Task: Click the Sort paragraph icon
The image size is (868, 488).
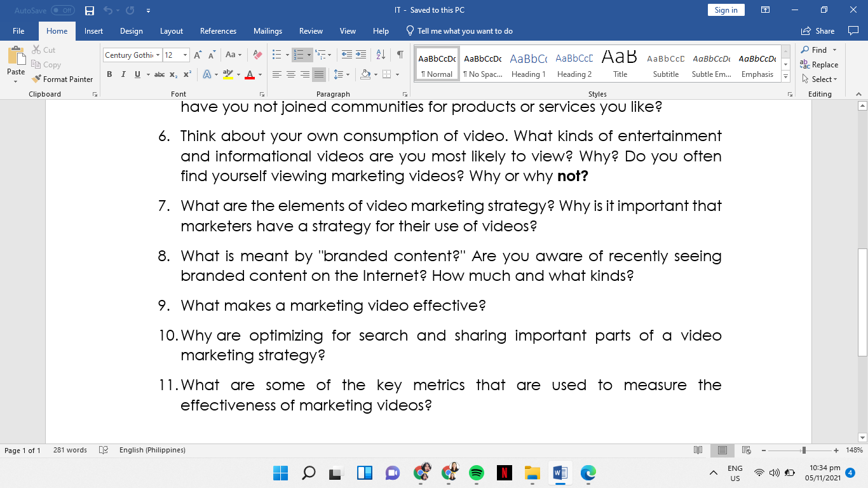Action: (381, 55)
